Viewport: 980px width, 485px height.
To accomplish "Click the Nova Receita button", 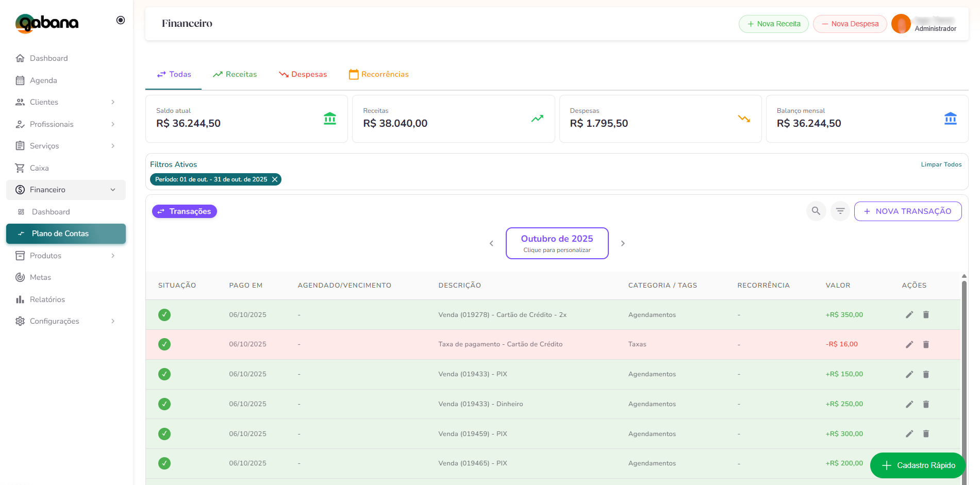I will [x=773, y=24].
